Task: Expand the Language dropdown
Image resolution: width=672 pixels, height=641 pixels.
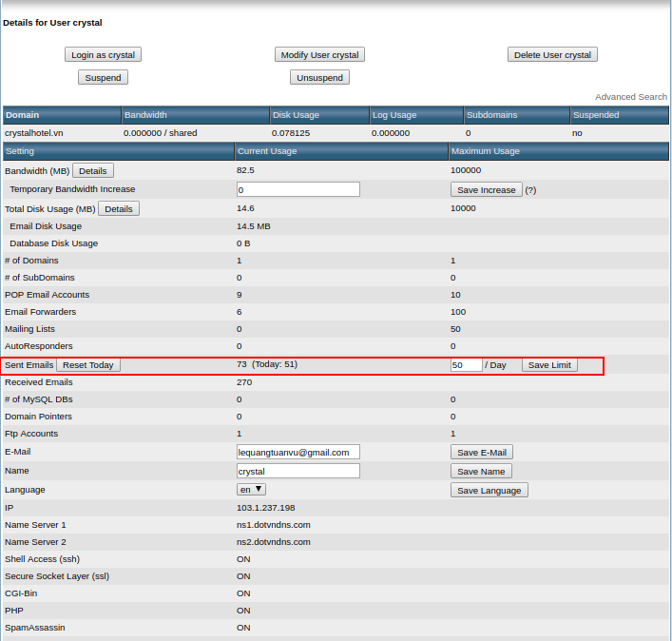Action: [251, 489]
